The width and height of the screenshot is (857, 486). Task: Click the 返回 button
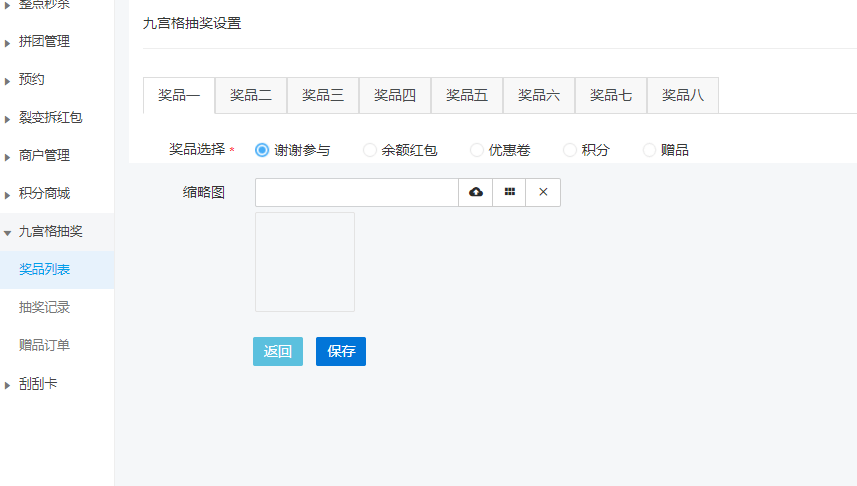[x=278, y=352]
